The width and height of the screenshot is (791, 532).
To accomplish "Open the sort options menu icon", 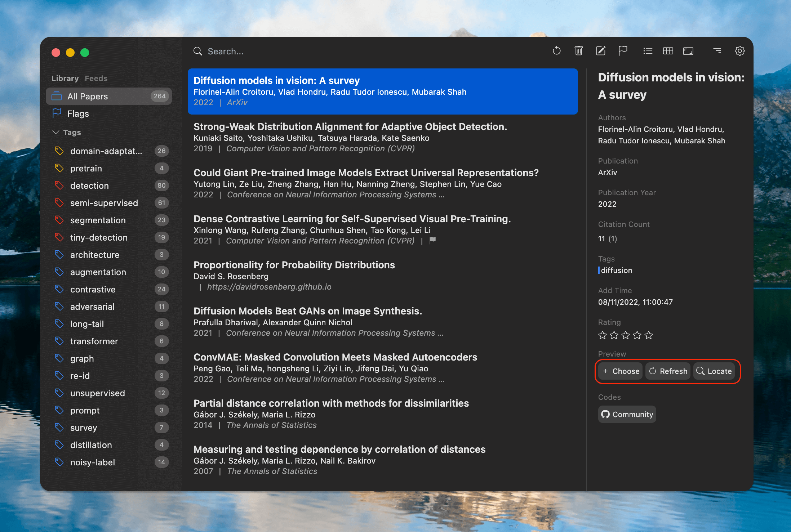I will tap(717, 51).
